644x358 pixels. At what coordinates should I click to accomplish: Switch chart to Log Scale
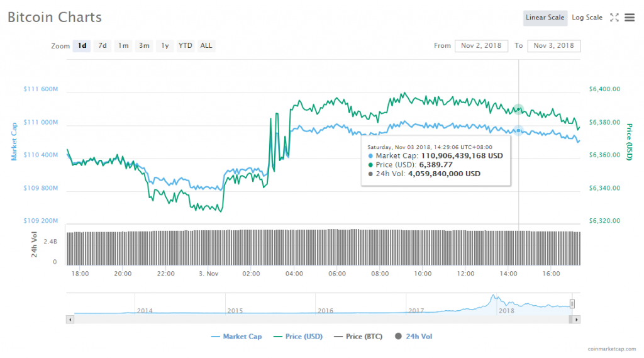point(587,18)
